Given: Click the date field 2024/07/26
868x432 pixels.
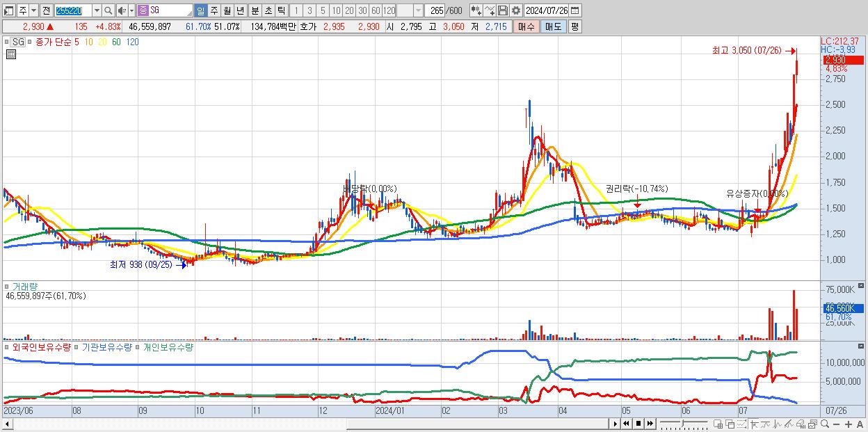Looking at the screenshot, I should click(547, 10).
